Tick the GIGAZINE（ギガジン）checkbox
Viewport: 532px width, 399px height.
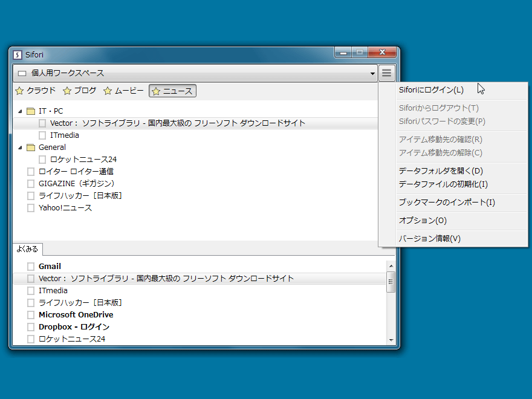pos(31,184)
